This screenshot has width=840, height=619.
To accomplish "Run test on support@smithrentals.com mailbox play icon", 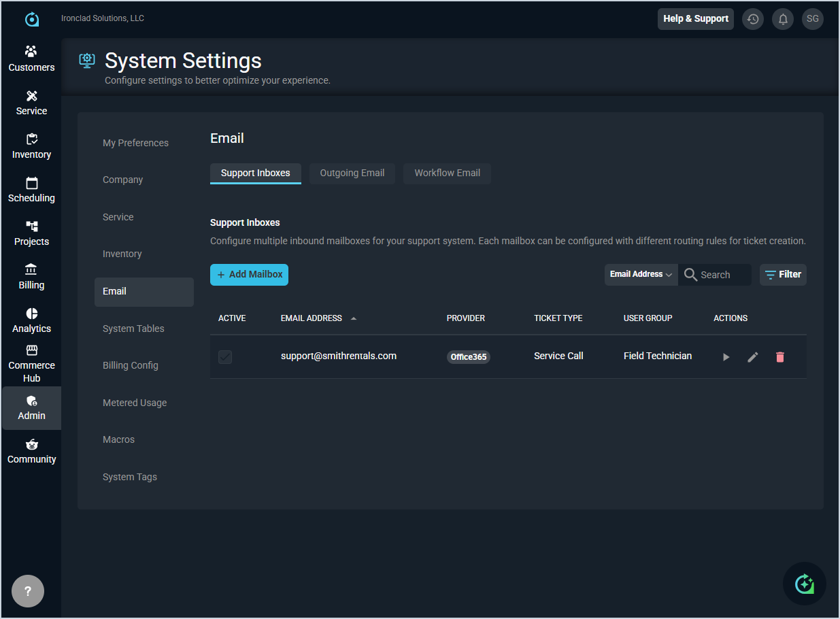I will 726,357.
